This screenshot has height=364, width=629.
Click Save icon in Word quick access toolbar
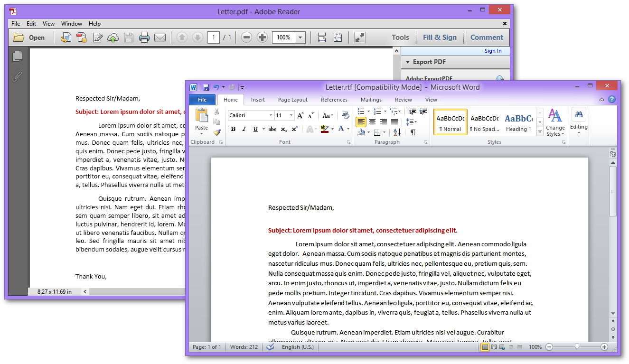coord(206,87)
